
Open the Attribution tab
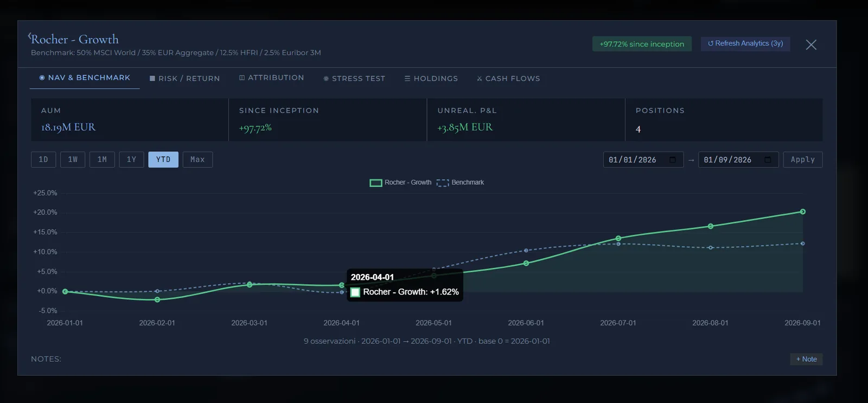[271, 78]
